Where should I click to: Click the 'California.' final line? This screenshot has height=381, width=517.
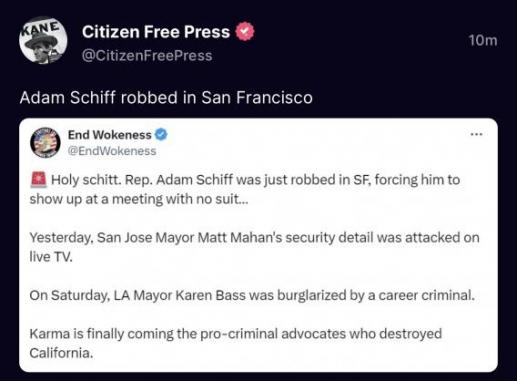[61, 353]
